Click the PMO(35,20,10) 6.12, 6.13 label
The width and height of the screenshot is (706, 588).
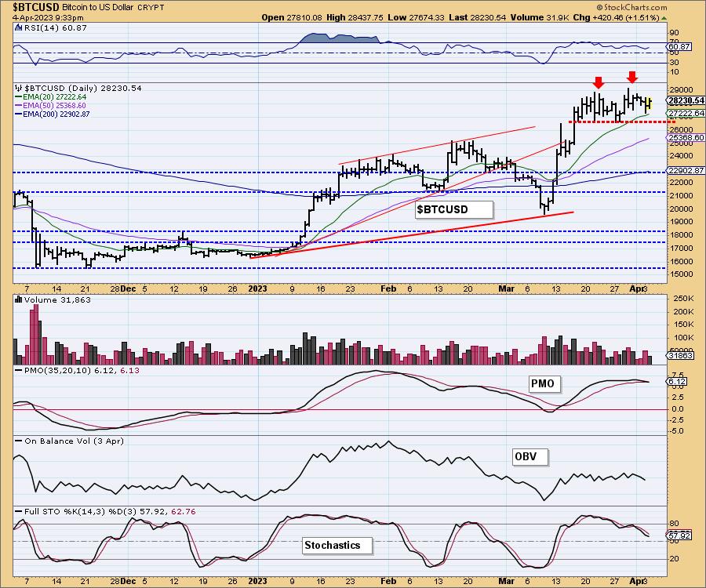[82, 370]
